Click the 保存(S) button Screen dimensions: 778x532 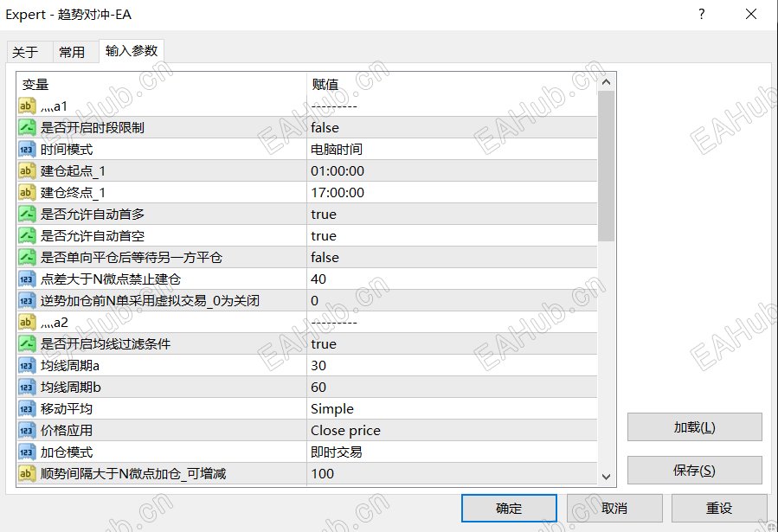695,470
